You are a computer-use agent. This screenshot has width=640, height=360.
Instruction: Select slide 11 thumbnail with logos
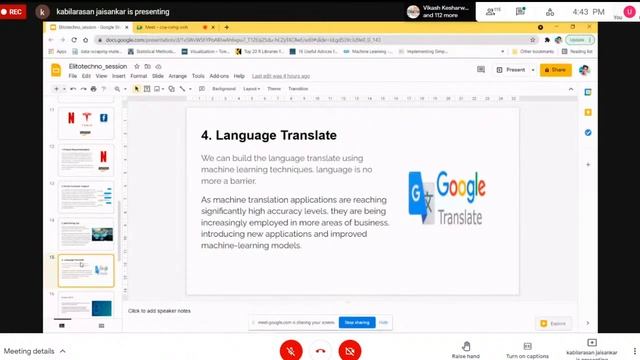pos(86,123)
